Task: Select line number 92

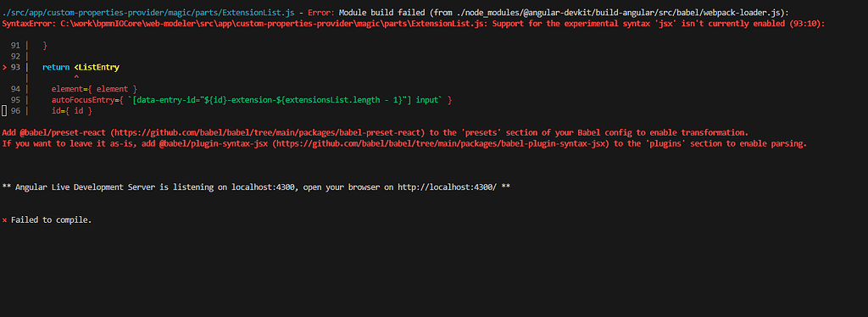Action: pyautogui.click(x=15, y=57)
